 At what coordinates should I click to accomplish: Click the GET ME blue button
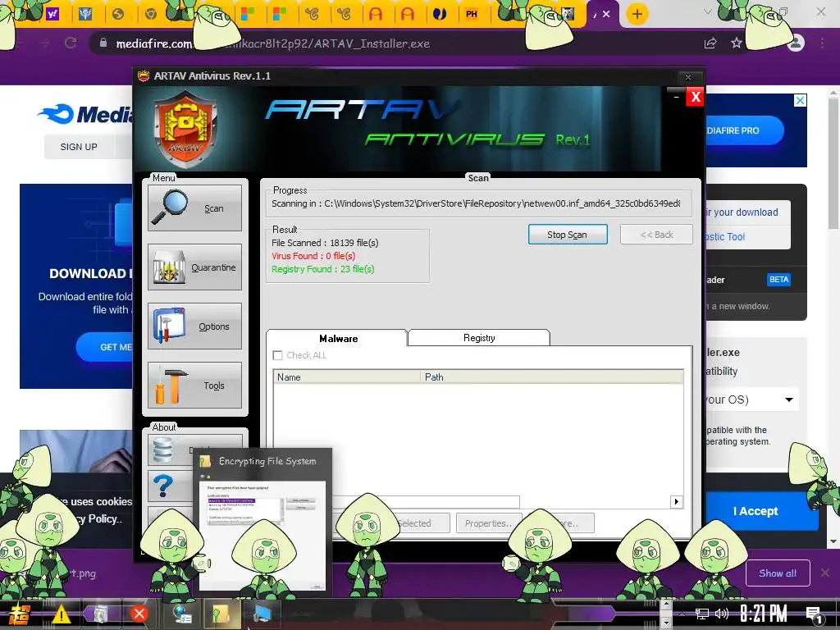pos(104,347)
